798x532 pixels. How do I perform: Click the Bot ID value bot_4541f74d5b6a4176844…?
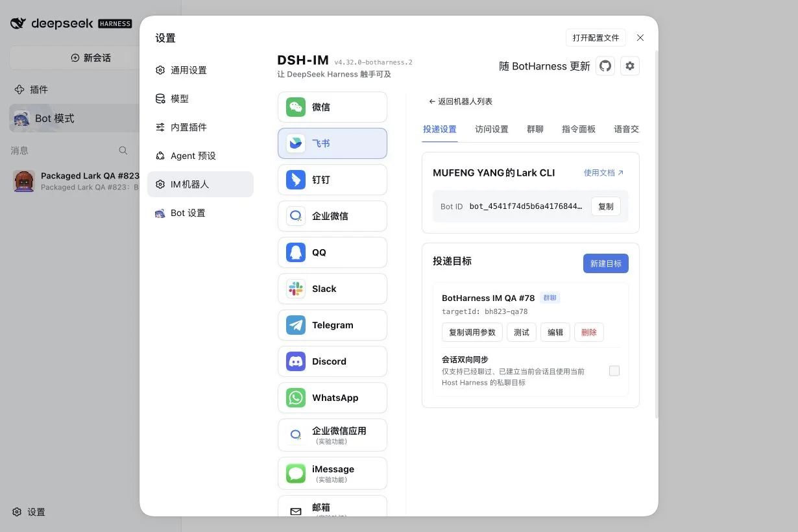[526, 206]
